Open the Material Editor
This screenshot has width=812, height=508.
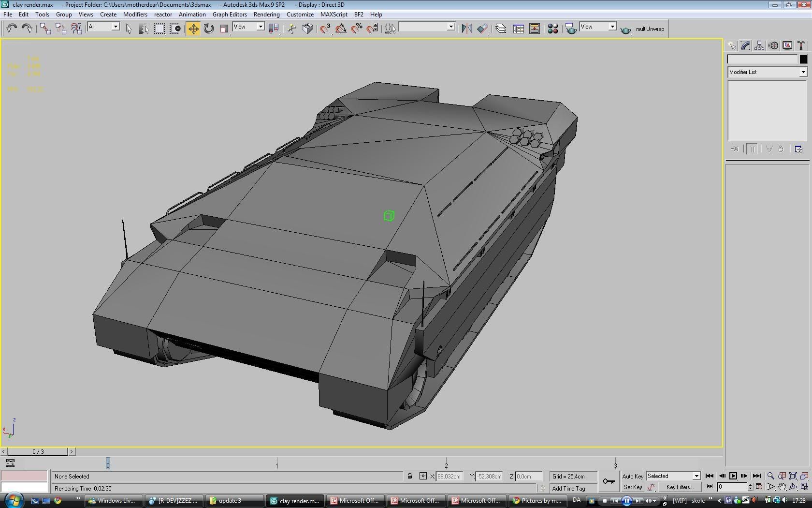click(552, 29)
